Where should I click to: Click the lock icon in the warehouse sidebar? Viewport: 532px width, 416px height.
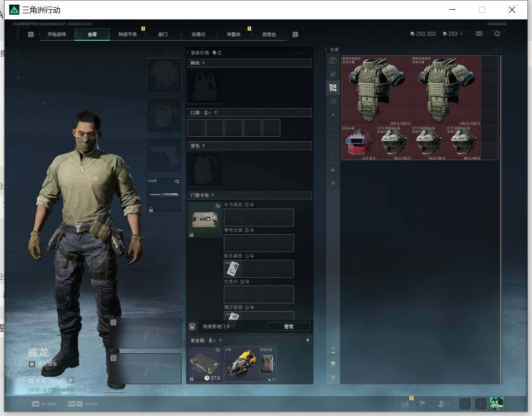(333, 169)
